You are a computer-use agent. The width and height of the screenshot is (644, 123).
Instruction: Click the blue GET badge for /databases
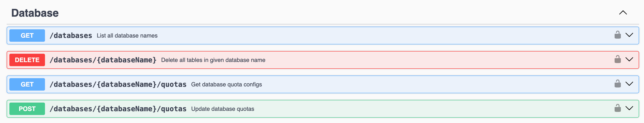[x=27, y=35]
